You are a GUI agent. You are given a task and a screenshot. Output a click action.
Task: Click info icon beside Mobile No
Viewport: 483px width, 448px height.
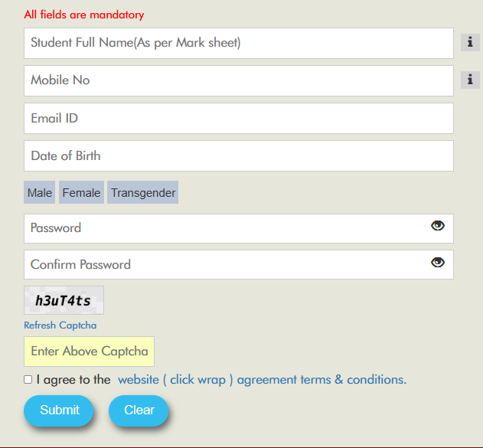click(470, 80)
